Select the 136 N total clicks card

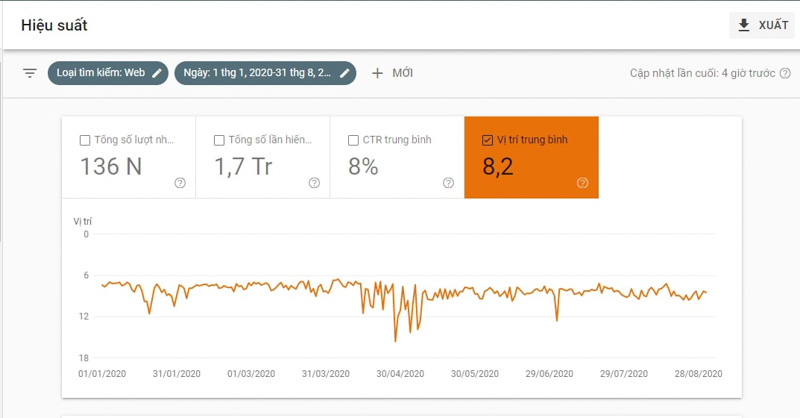[x=129, y=157]
